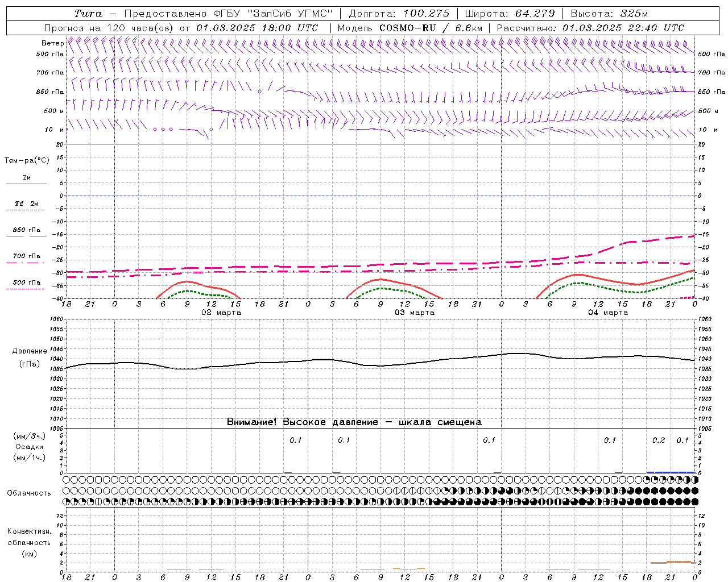Image resolution: width=728 pixels, height=582 pixels.
Task: Select the "Долгота: 100.275" header field
Action: coord(399,14)
